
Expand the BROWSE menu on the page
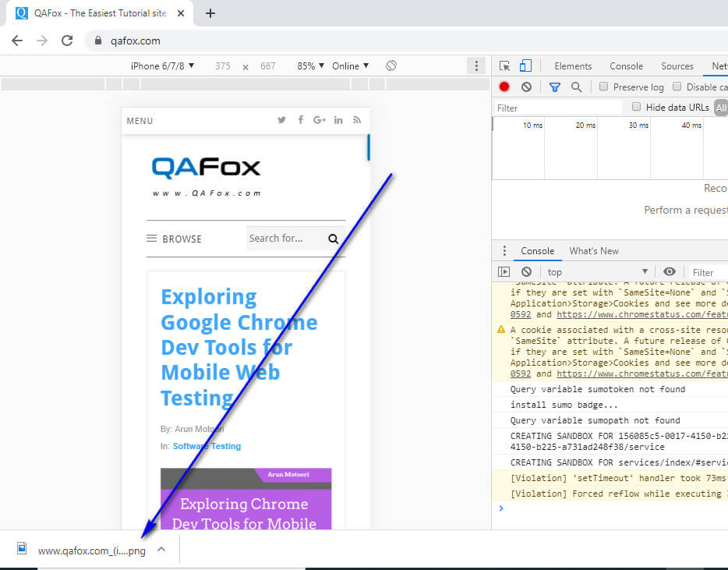[174, 239]
